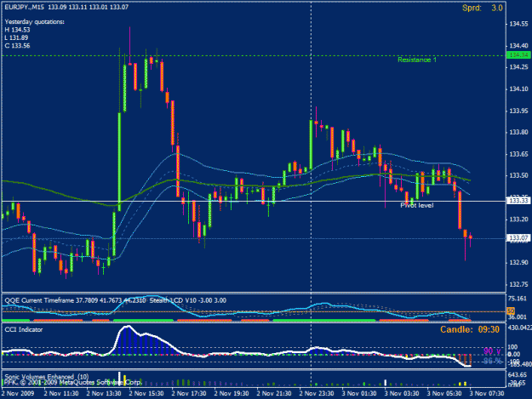Select the green "Resistance 1" label
Screen dimensions: 532x399
coord(417,60)
